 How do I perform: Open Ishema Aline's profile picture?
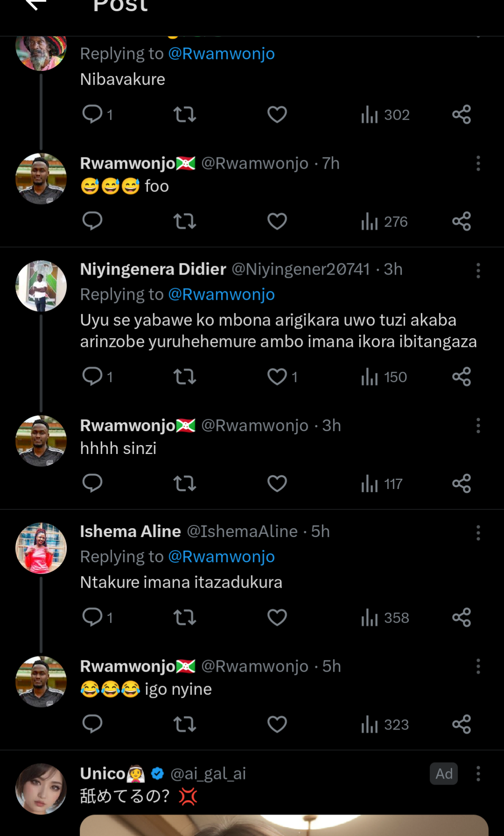41,548
